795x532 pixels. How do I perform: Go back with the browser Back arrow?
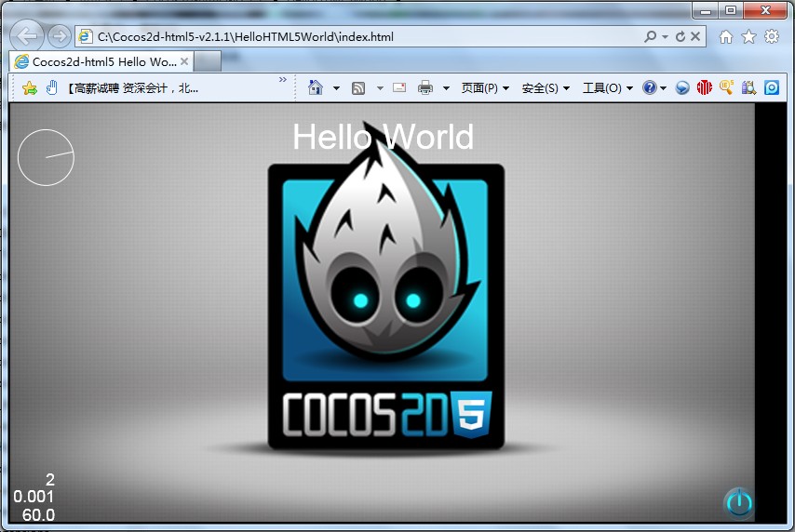(x=27, y=36)
